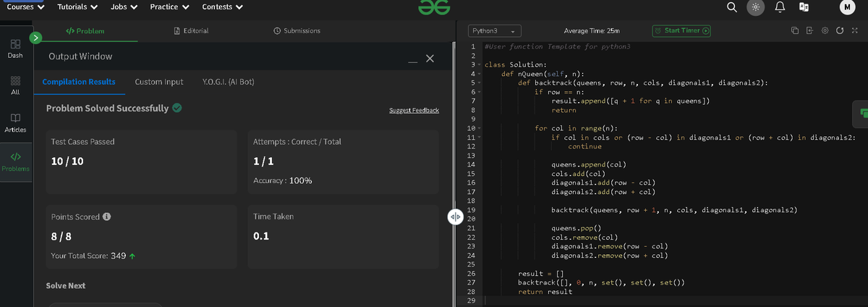Toggle light/dark theme sun icon
868x307 pixels.
tap(755, 7)
